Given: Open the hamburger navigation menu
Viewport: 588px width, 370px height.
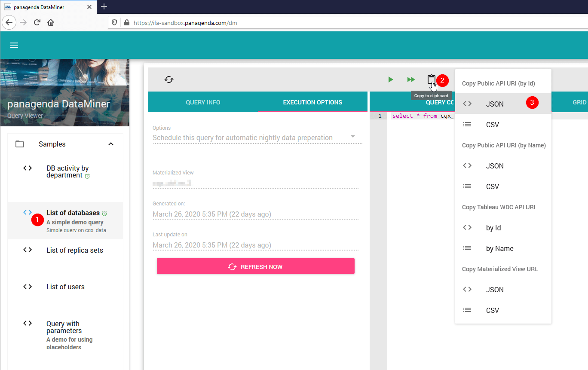Looking at the screenshot, I should (14, 45).
